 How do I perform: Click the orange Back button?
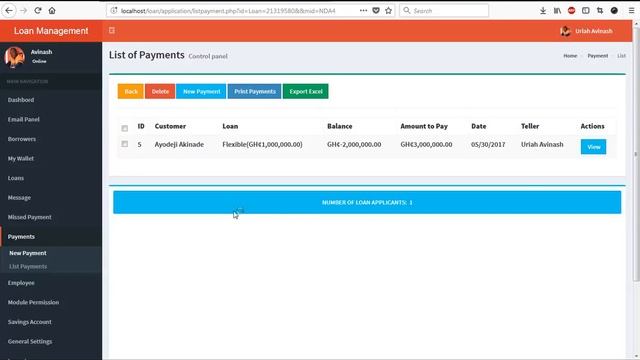pyautogui.click(x=131, y=91)
